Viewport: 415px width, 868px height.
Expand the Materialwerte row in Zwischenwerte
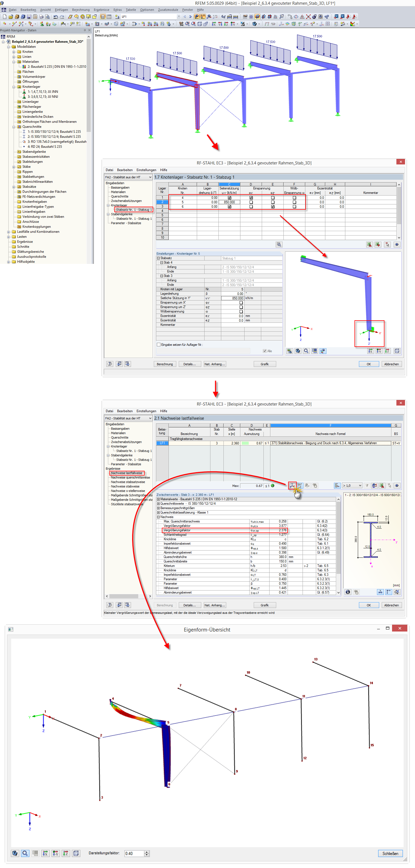158,499
